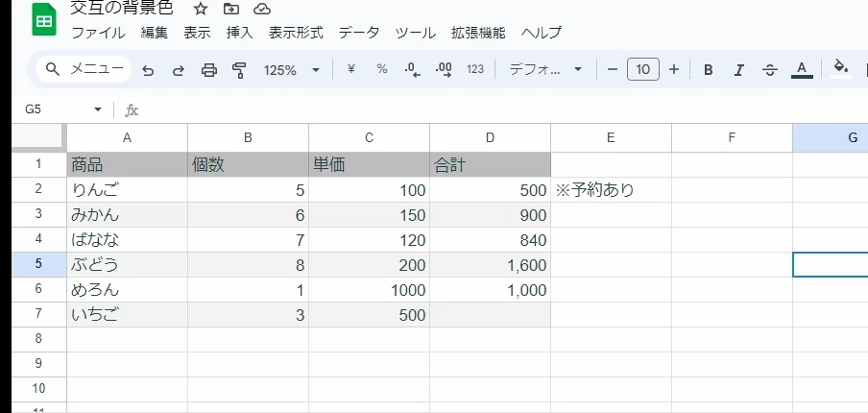Select the header cell 合計
The image size is (868, 413).
(x=490, y=164)
